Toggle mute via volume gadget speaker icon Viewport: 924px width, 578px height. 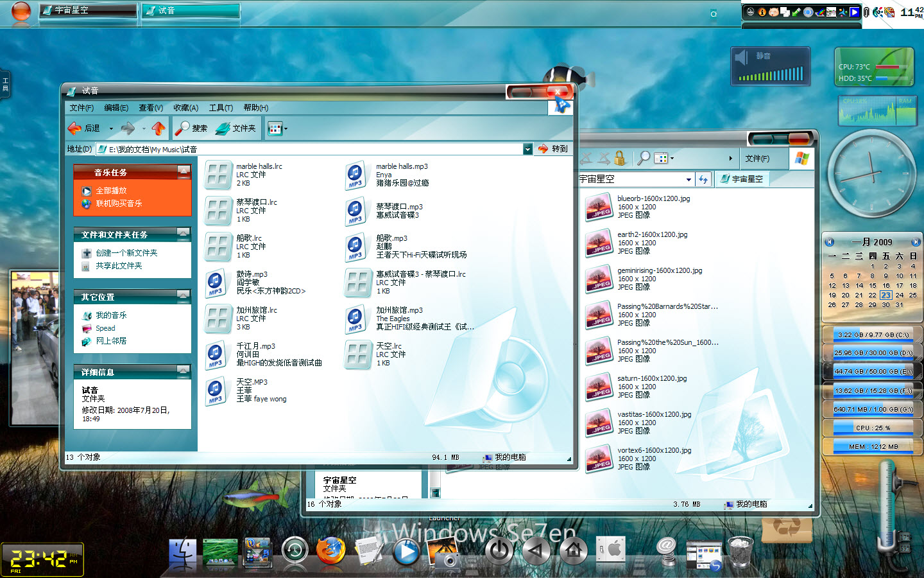point(742,58)
